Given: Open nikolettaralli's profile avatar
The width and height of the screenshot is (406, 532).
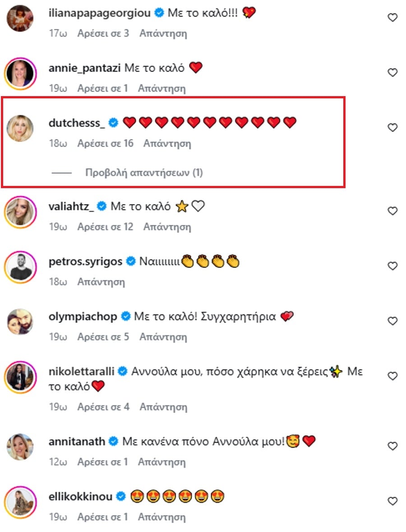Looking at the screenshot, I should (20, 376).
